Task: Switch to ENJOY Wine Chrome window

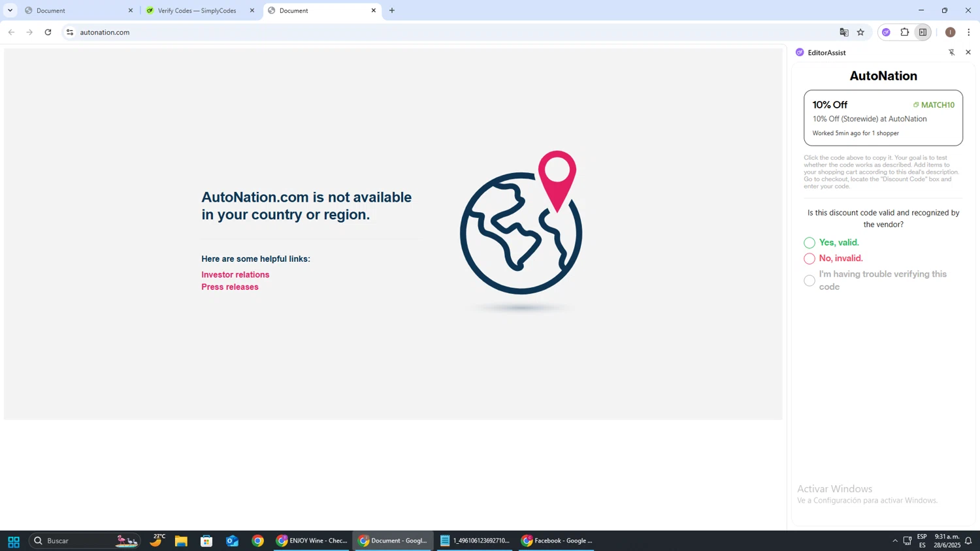Action: point(312,541)
